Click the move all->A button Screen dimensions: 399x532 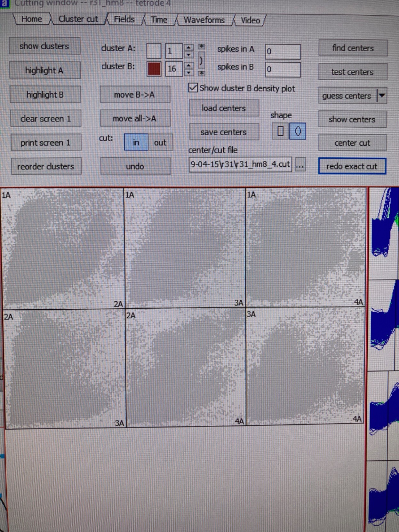pyautogui.click(x=135, y=119)
